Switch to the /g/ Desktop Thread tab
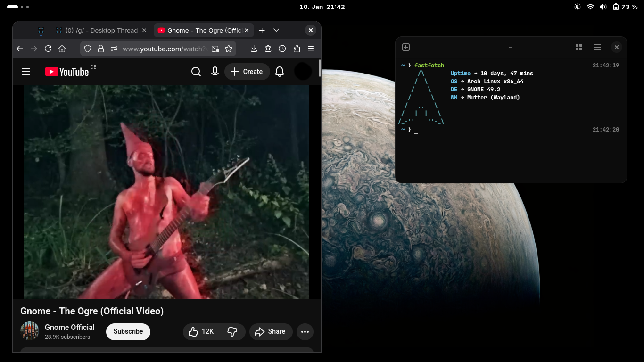Screen dimensions: 644x362 coord(101,30)
